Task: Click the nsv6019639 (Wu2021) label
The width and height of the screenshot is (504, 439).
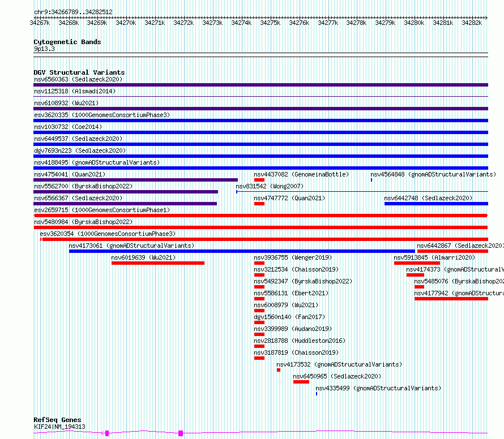Action: 143,257
